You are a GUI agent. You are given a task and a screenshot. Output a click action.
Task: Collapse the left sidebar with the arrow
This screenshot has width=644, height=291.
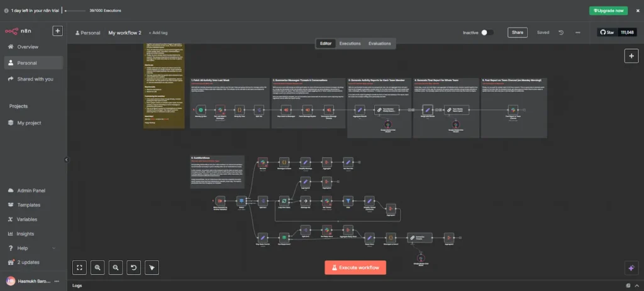point(66,160)
